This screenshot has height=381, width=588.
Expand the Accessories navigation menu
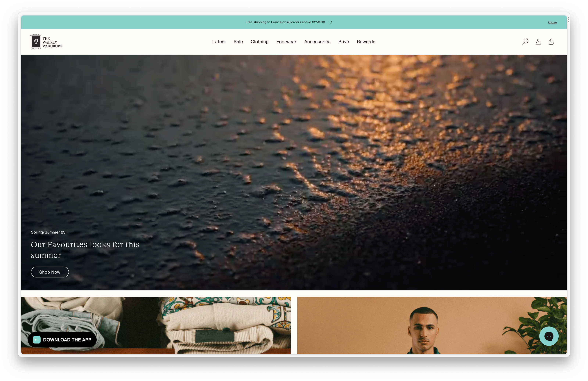click(x=317, y=42)
